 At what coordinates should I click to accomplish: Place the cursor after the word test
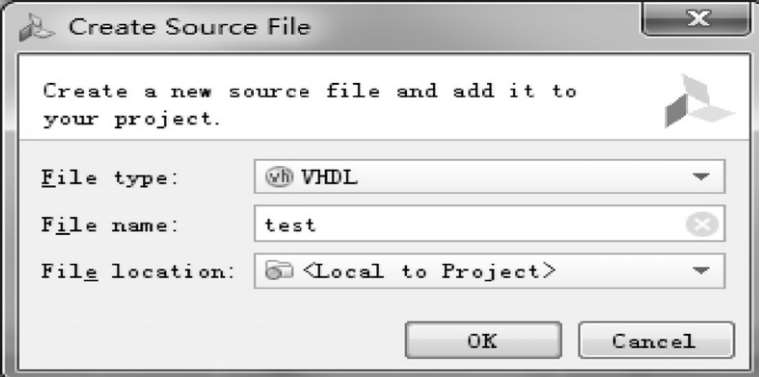[x=317, y=225]
